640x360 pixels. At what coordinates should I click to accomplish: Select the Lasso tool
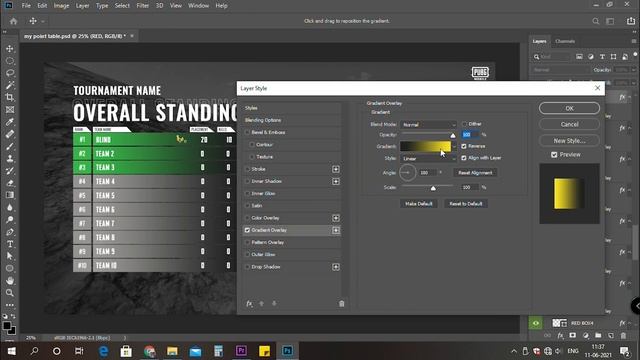(x=10, y=73)
